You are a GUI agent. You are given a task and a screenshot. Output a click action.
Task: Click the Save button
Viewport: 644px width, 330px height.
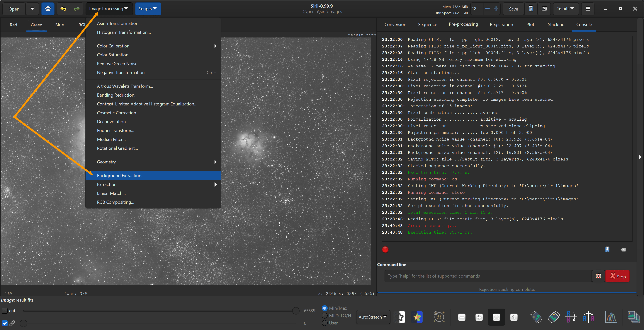(x=513, y=9)
